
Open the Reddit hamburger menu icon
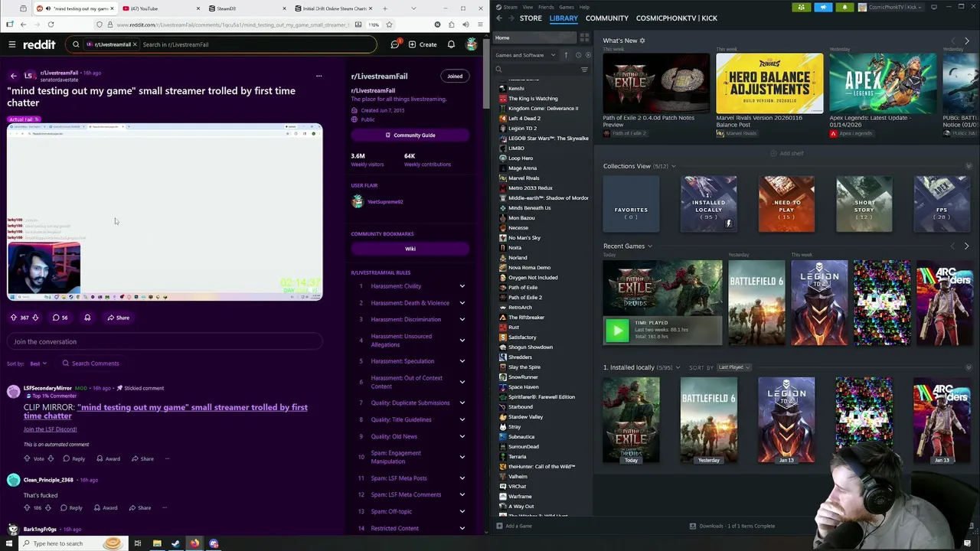pyautogui.click(x=12, y=44)
